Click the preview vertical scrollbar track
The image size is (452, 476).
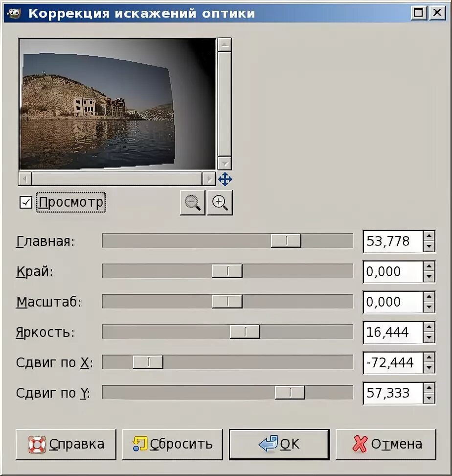225,104
